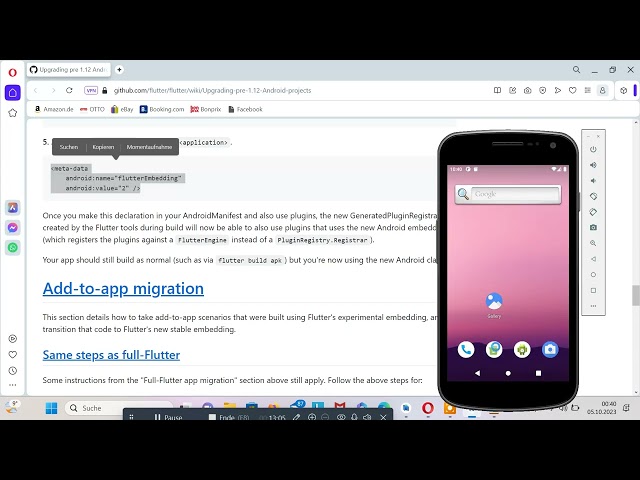Screen dimensions: 640x480
Task: Open Opera bookmarks star sidebar icon
Action: coord(12,113)
